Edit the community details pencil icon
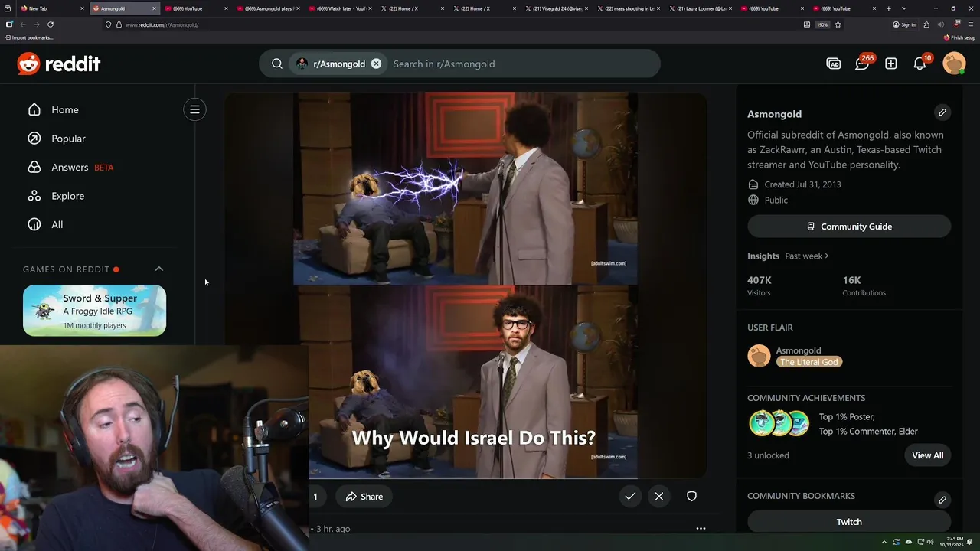Viewport: 980px width, 551px height. coord(942,112)
